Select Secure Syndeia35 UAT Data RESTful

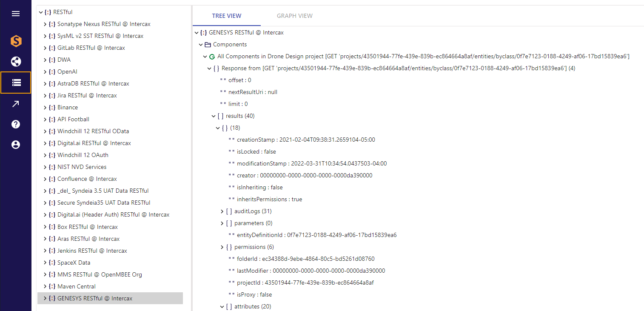(x=104, y=203)
